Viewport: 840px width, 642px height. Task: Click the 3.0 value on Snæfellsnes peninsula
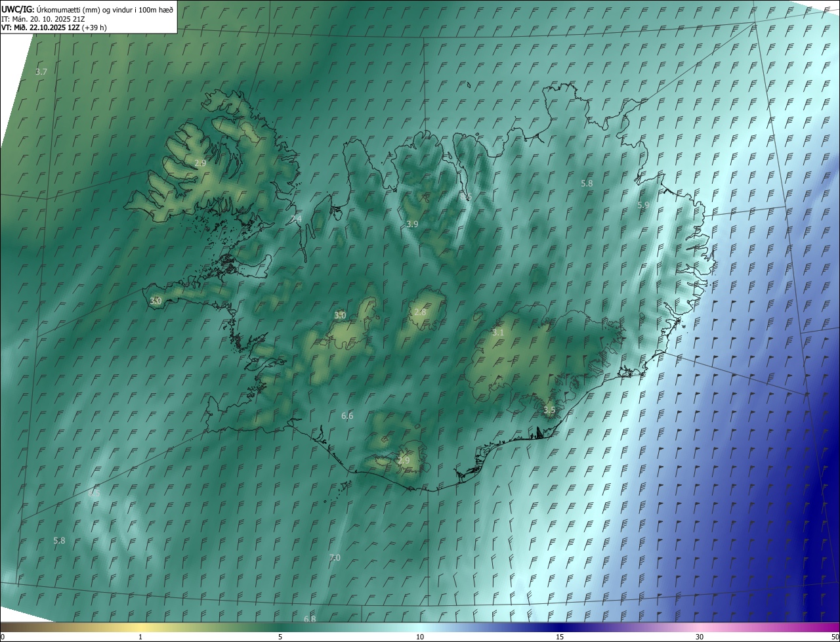click(156, 301)
